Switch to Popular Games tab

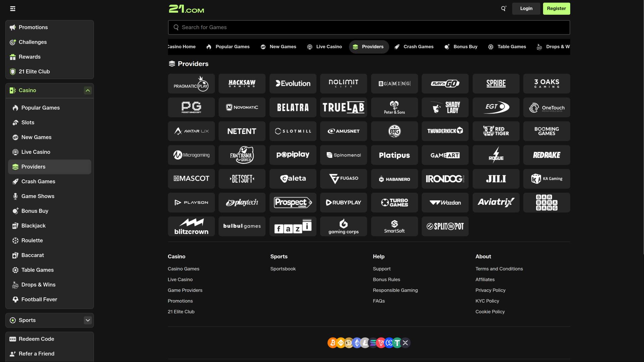pyautogui.click(x=228, y=47)
